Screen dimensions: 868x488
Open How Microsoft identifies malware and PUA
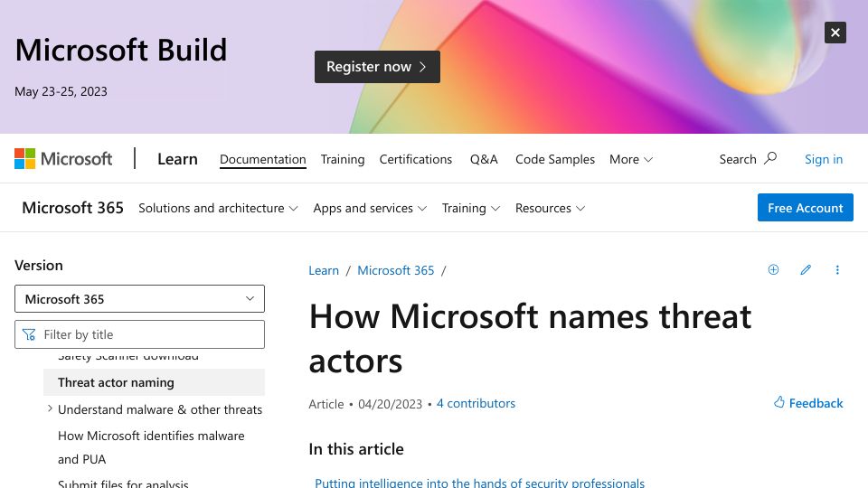[151, 447]
